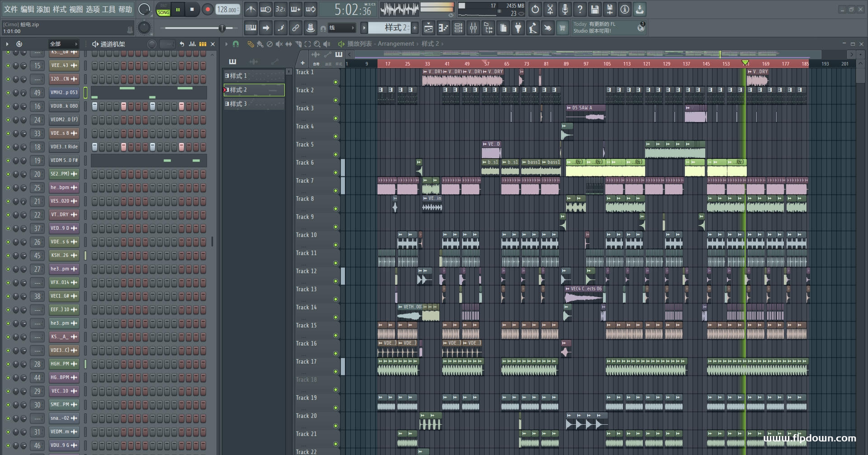Add a new pattern with plus button
This screenshot has width=868, height=455.
(x=415, y=28)
